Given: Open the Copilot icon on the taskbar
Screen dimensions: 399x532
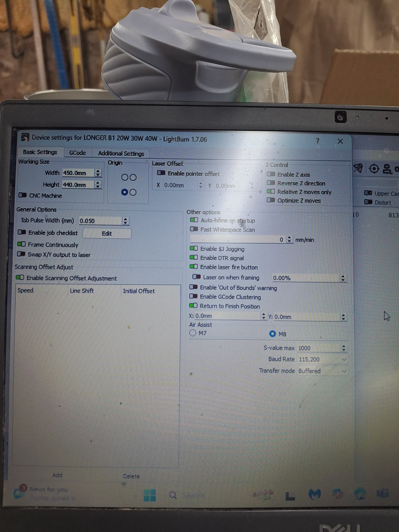Looking at the screenshot, I should 337,494.
